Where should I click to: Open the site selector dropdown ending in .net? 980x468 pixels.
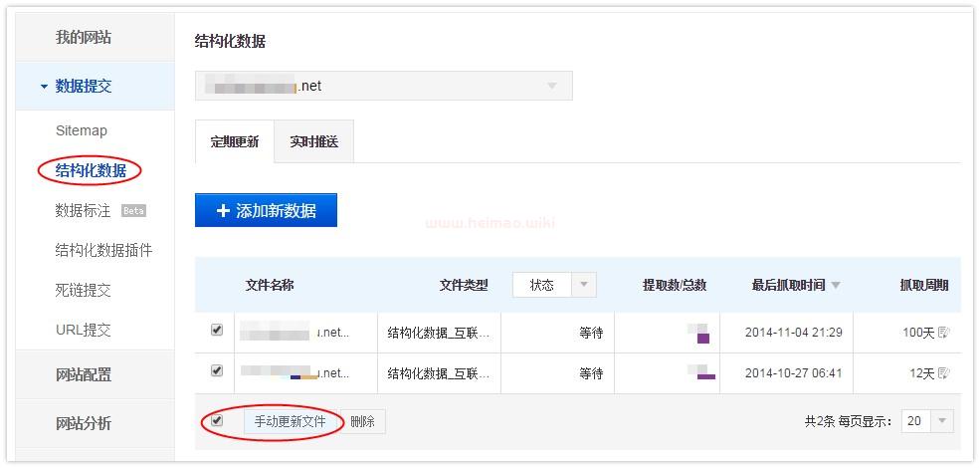384,86
